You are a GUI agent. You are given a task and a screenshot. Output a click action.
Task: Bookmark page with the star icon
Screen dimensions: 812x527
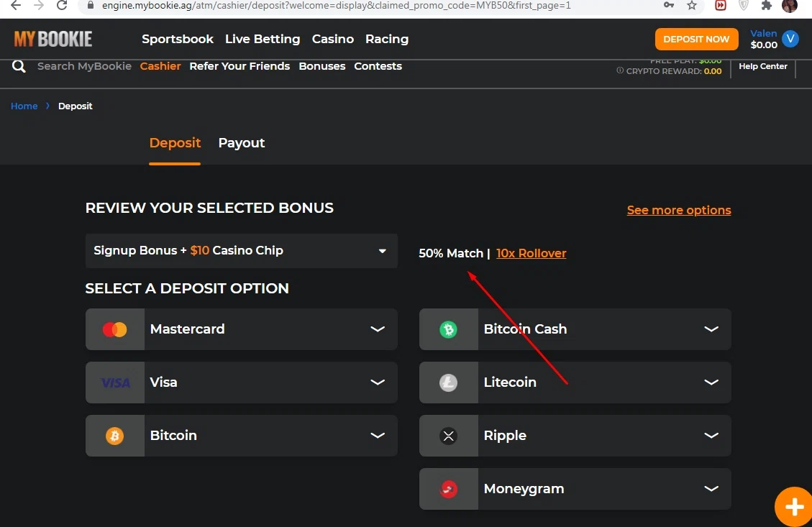[692, 6]
